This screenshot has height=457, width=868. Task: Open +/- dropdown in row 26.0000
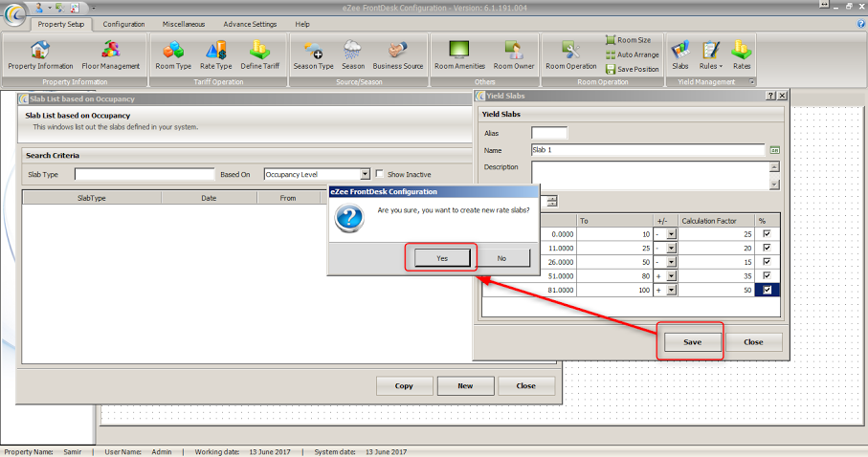[x=672, y=262]
